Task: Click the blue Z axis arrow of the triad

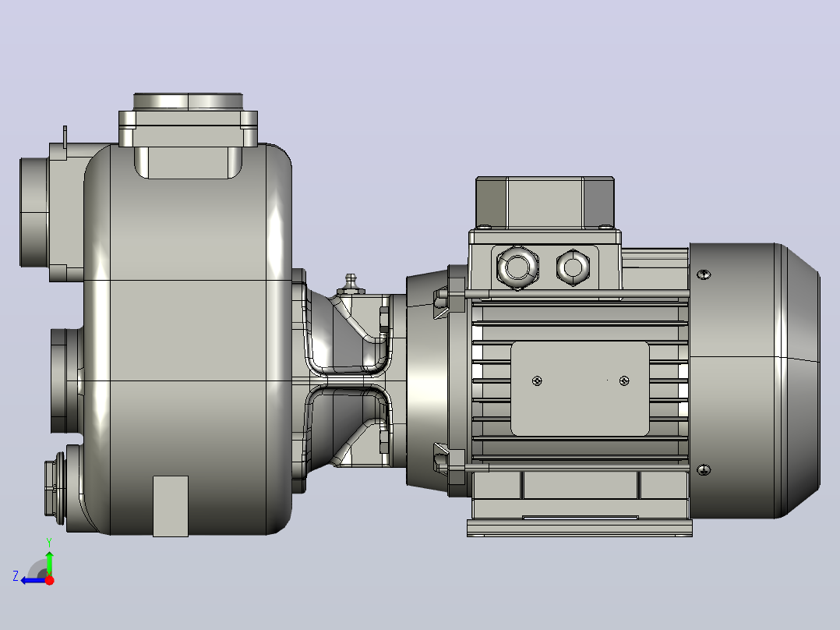Action: [x=34, y=580]
